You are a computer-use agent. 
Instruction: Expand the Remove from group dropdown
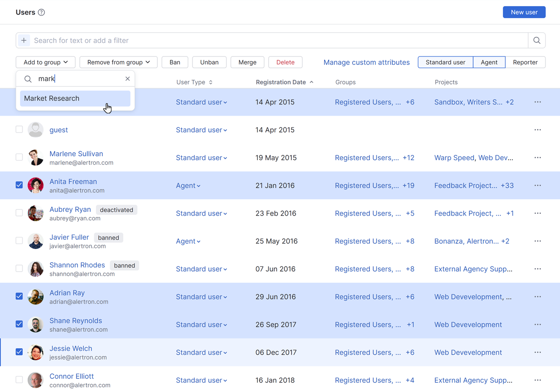point(118,62)
